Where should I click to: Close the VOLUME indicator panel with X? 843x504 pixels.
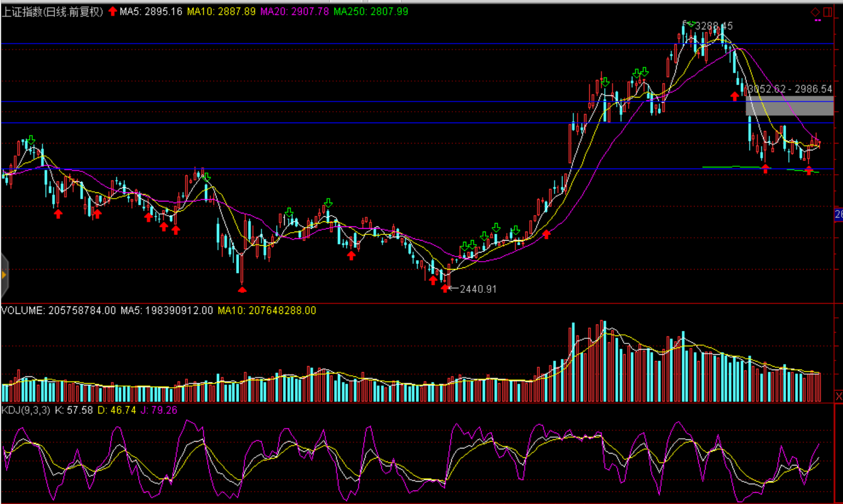838,396
